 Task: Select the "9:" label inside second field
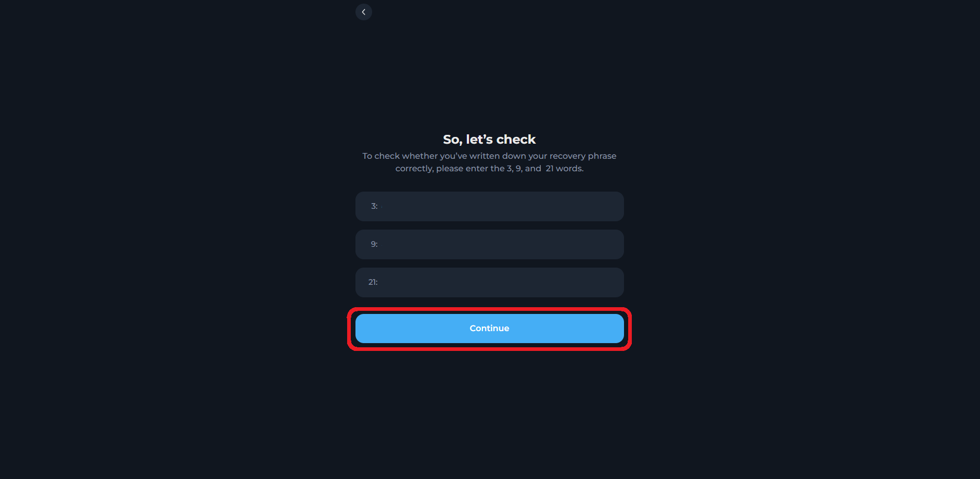(374, 244)
